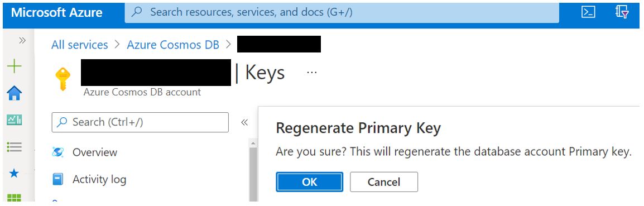Open the All resources grid icon
The height and width of the screenshot is (206, 644).
[15, 198]
